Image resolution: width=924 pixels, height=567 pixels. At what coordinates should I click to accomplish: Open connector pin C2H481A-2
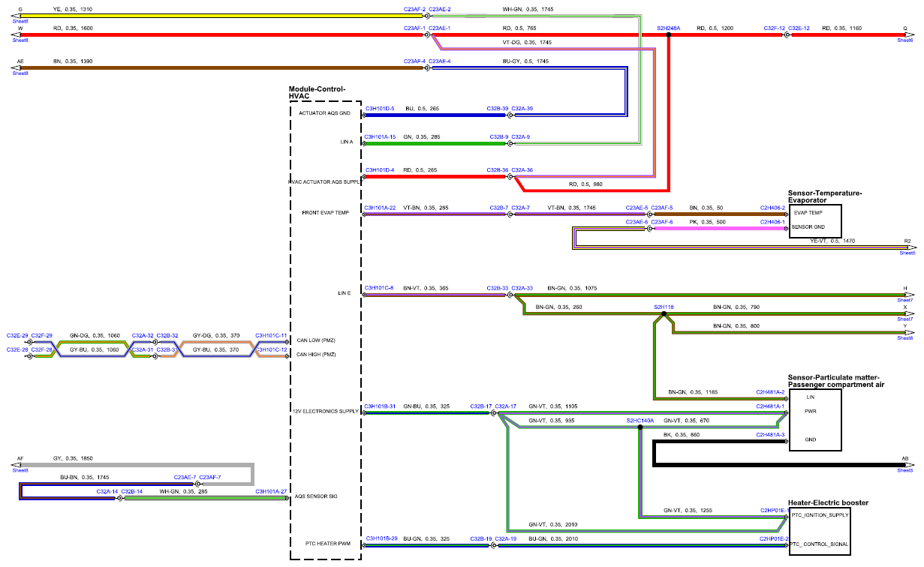[x=771, y=391]
